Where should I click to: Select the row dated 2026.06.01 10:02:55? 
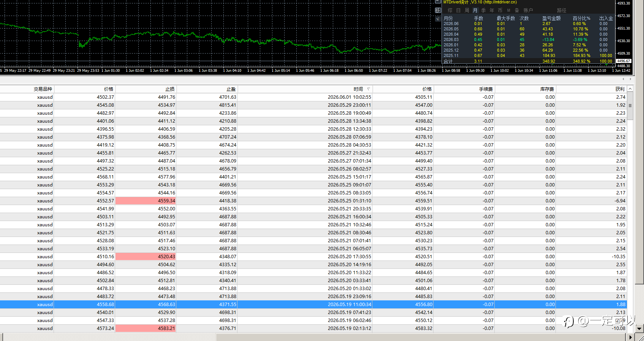tap(313, 97)
